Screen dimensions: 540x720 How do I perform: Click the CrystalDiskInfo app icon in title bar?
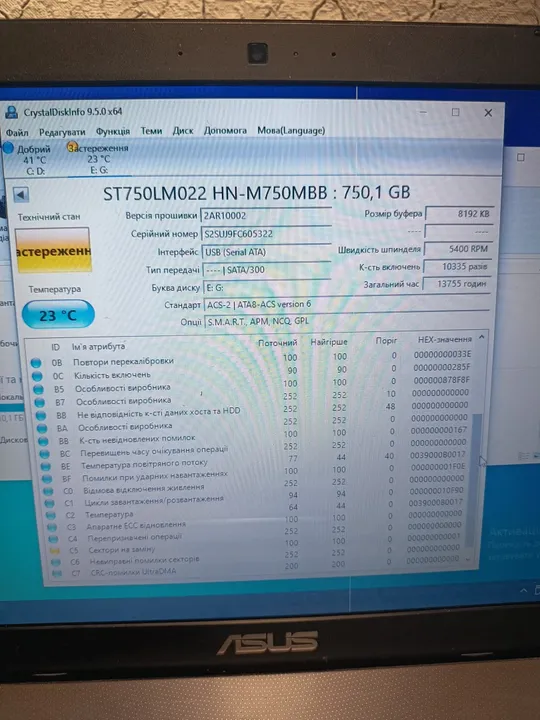click(11, 112)
